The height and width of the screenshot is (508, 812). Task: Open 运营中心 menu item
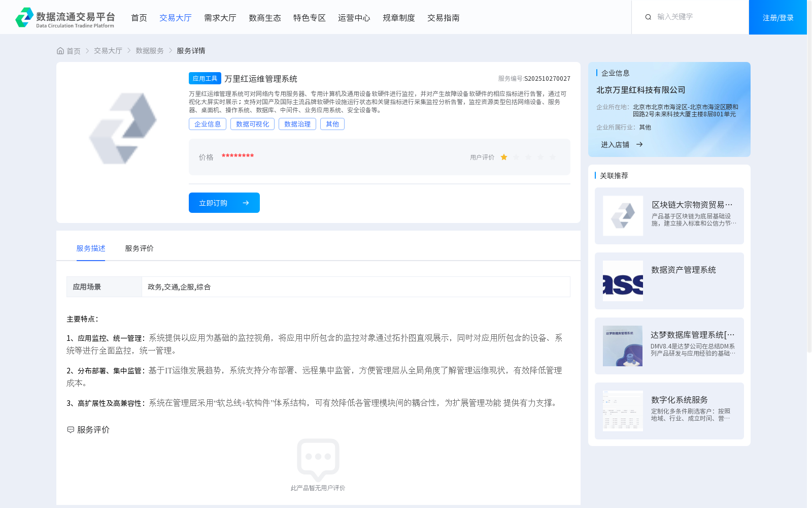pyautogui.click(x=354, y=18)
